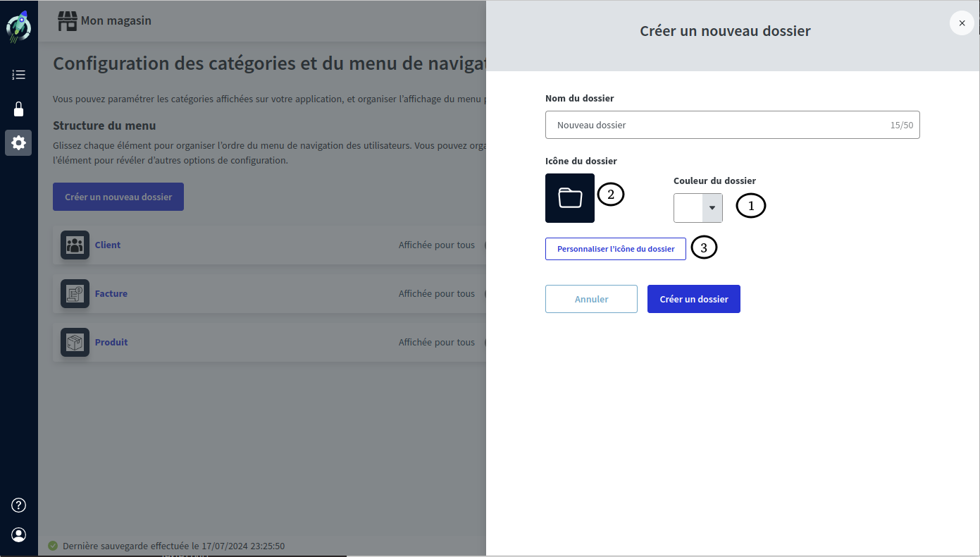Click the Annuler button

coord(591,299)
